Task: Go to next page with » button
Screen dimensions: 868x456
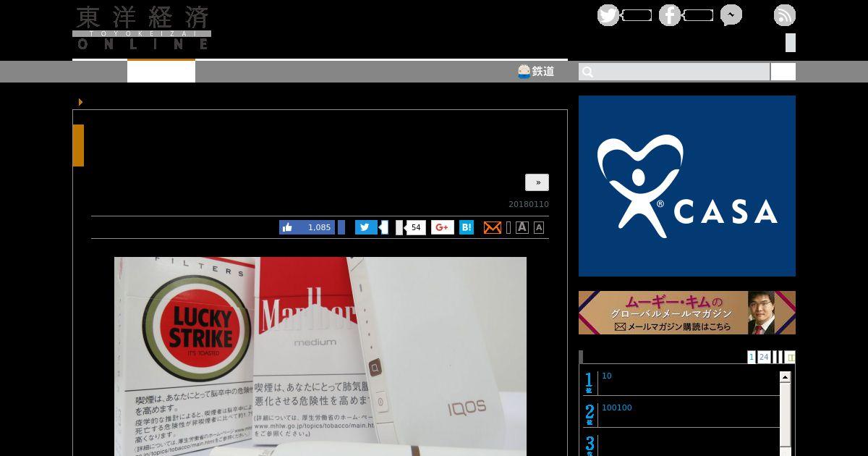Action: pyautogui.click(x=537, y=182)
